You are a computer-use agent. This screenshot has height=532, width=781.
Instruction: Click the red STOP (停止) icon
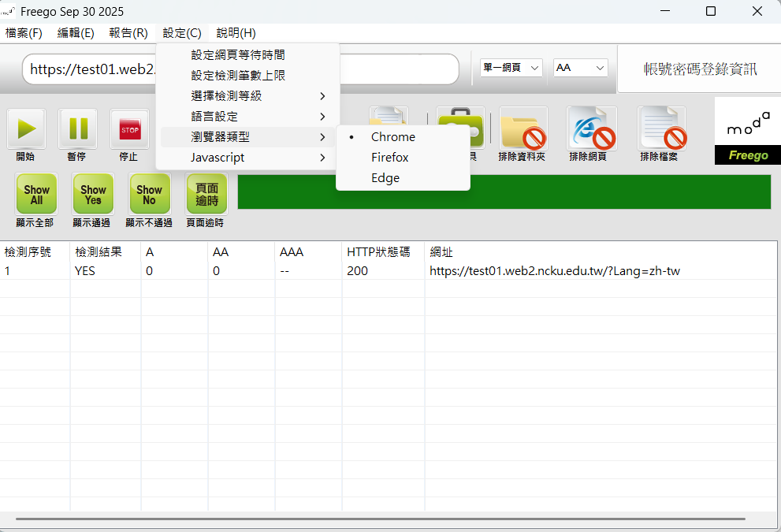click(x=128, y=128)
